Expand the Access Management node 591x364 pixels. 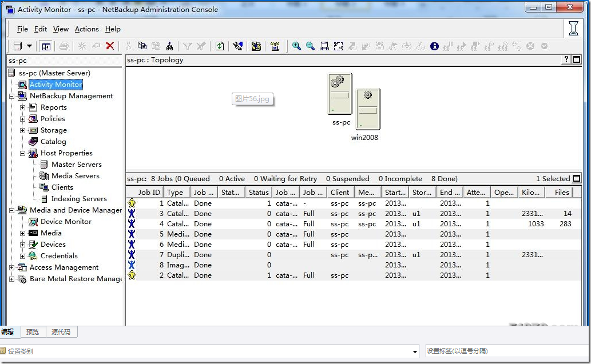[11, 267]
